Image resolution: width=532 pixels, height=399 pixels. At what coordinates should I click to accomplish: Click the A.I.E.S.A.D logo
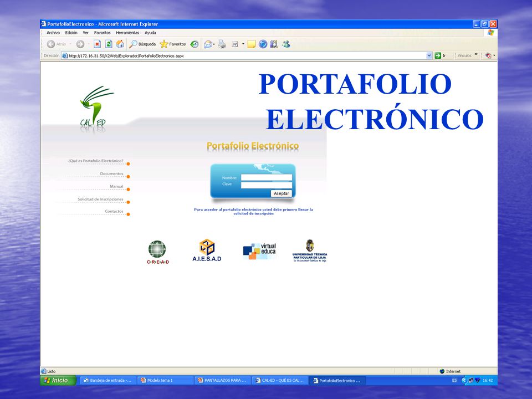(x=207, y=250)
